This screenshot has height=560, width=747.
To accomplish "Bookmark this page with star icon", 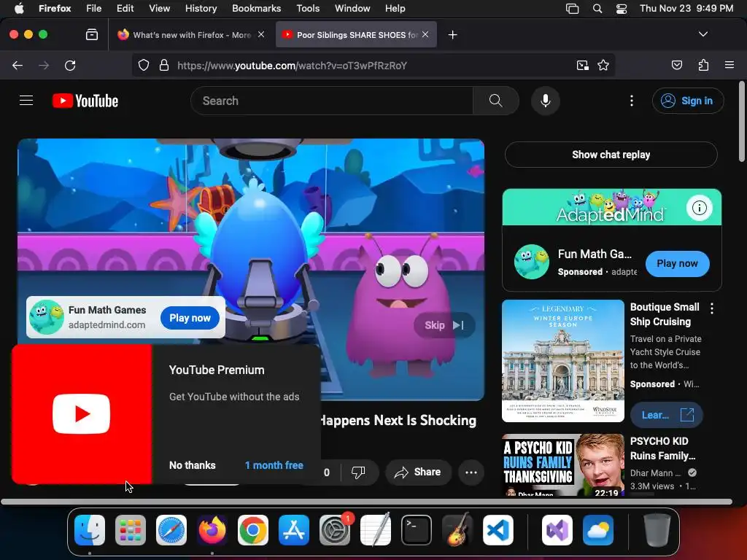I will 603,65.
